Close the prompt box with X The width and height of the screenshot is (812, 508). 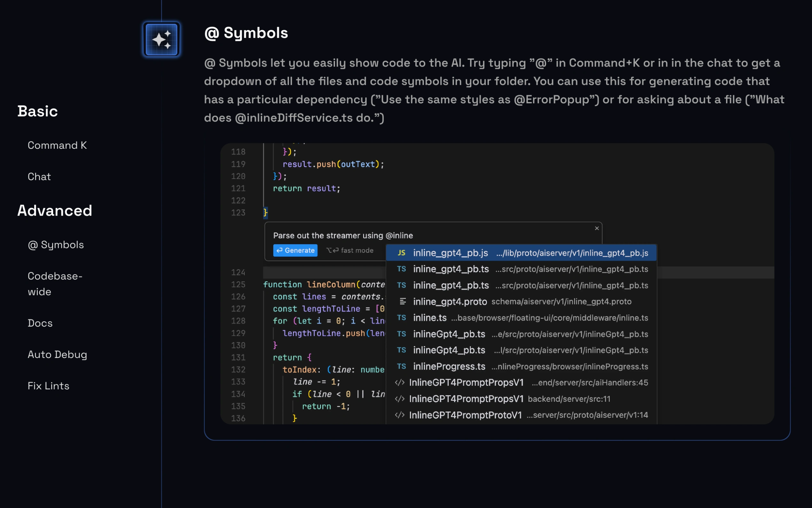coord(597,228)
